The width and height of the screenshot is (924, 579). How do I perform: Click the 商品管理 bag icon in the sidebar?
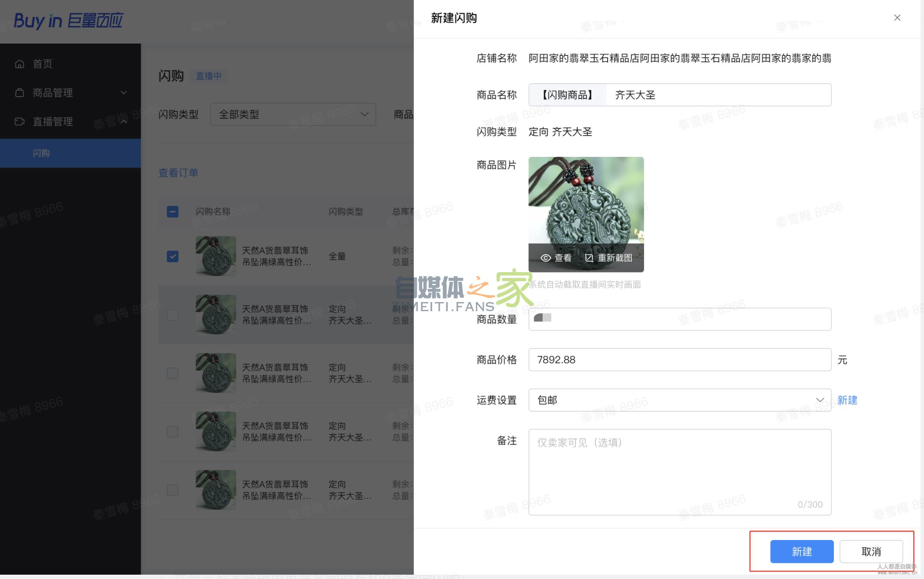pyautogui.click(x=20, y=93)
